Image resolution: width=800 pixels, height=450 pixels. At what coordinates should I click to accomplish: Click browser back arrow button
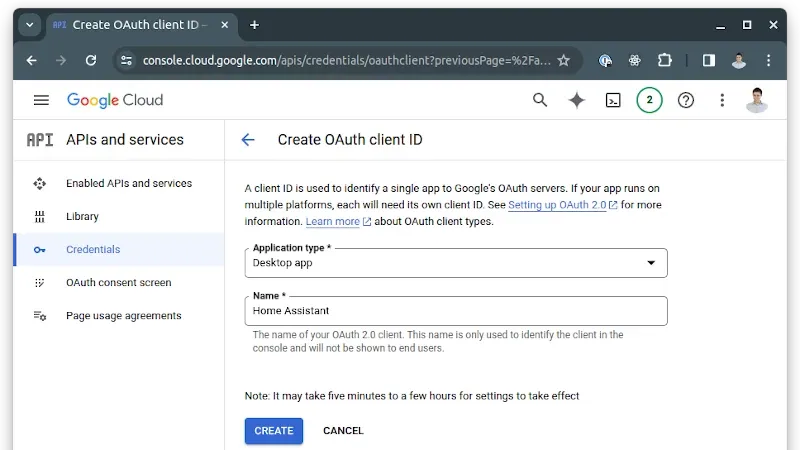(x=32, y=61)
